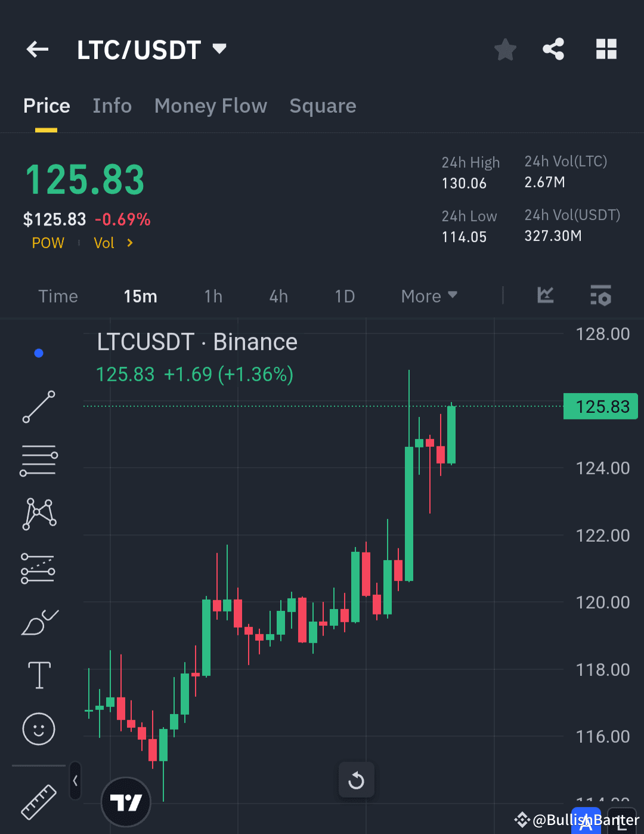Switch to the Money Flow tab

[x=210, y=106]
